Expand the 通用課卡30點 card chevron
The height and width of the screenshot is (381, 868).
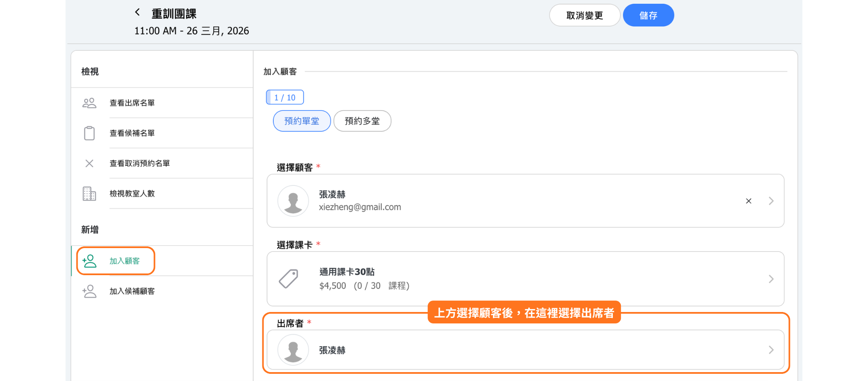click(771, 279)
